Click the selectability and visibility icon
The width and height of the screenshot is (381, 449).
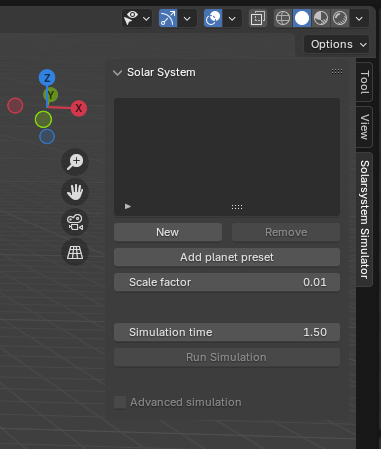(131, 18)
